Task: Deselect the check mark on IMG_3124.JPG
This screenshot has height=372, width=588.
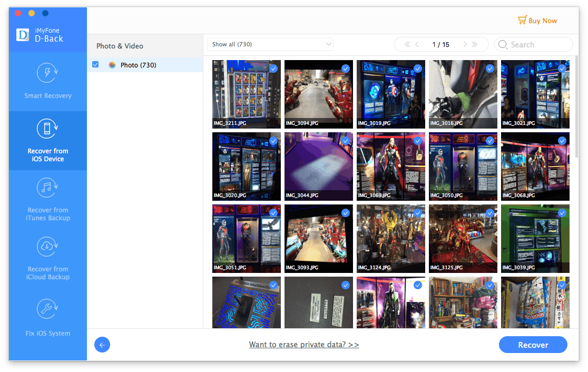Action: click(418, 213)
